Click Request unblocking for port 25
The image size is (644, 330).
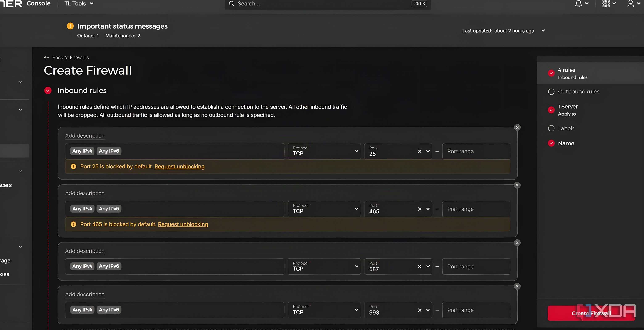tap(179, 166)
